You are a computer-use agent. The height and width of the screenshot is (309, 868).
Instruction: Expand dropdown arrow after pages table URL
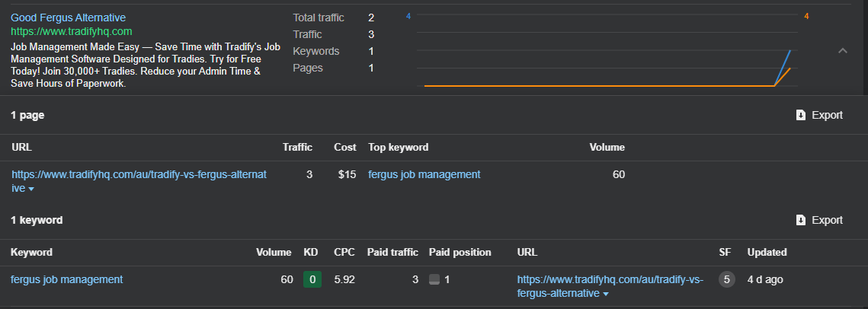point(31,189)
